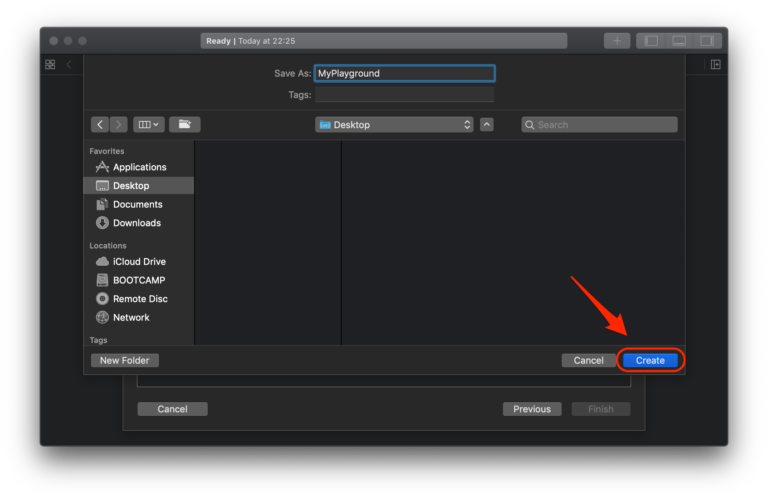Image resolution: width=768 pixels, height=499 pixels.
Task: Click the Tags input field
Action: tap(404, 95)
